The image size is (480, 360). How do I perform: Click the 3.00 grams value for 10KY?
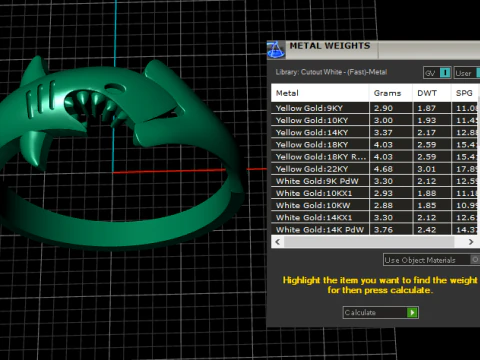pos(383,120)
